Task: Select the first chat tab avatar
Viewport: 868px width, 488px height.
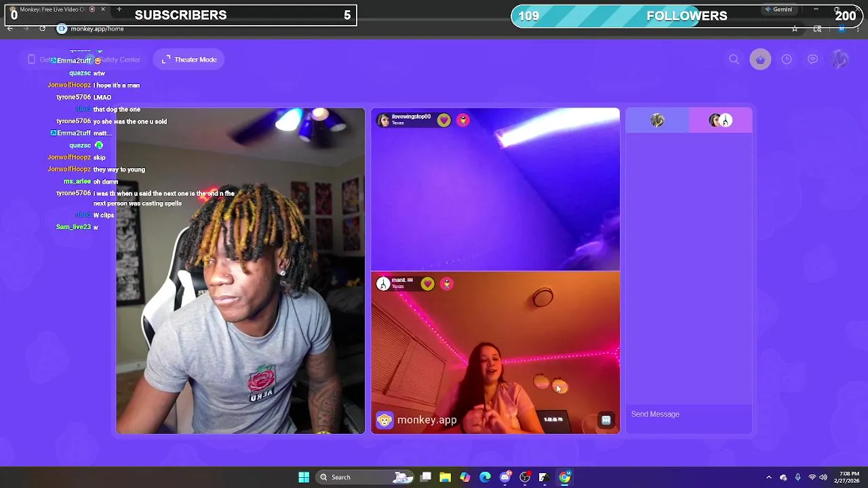Action: pos(657,121)
